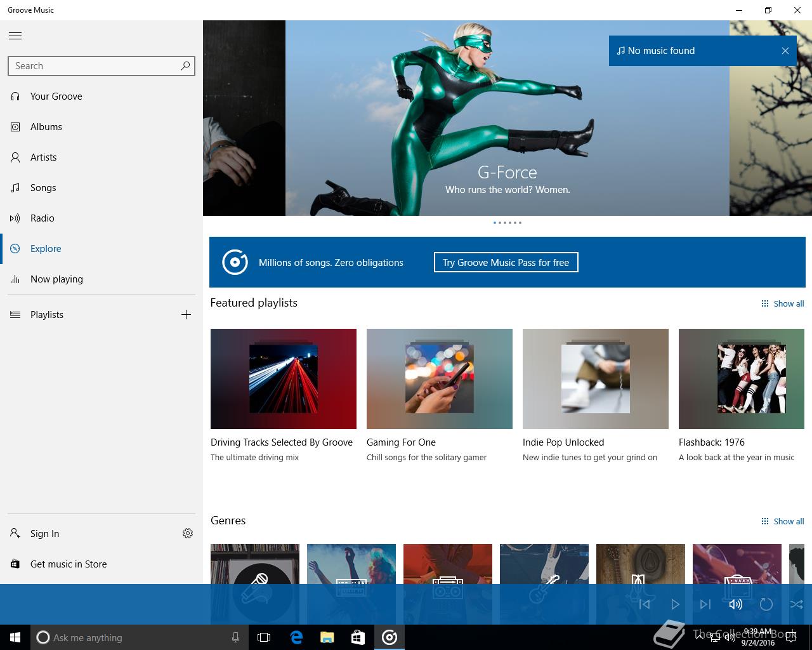Click the Genres heading
This screenshot has height=650, width=812.
tap(228, 521)
